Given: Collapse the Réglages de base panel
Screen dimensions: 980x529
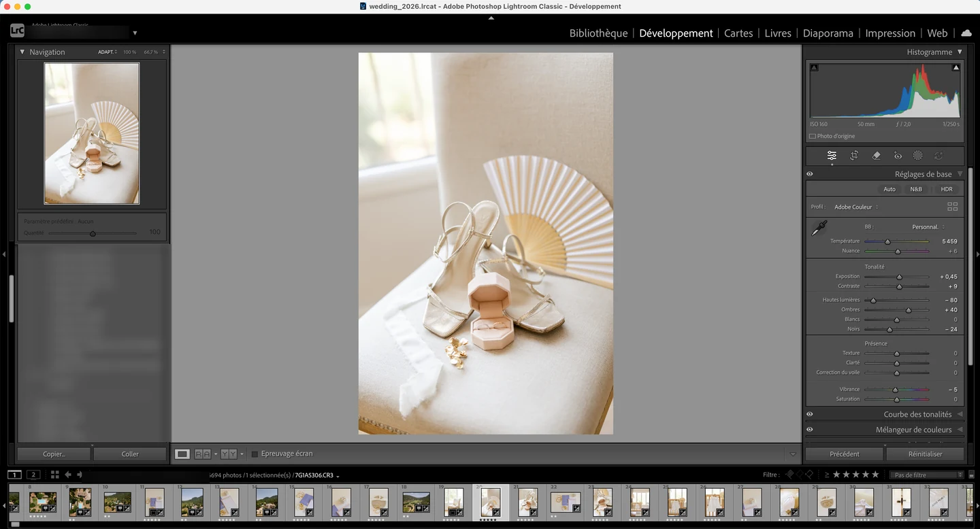Looking at the screenshot, I should click(960, 174).
